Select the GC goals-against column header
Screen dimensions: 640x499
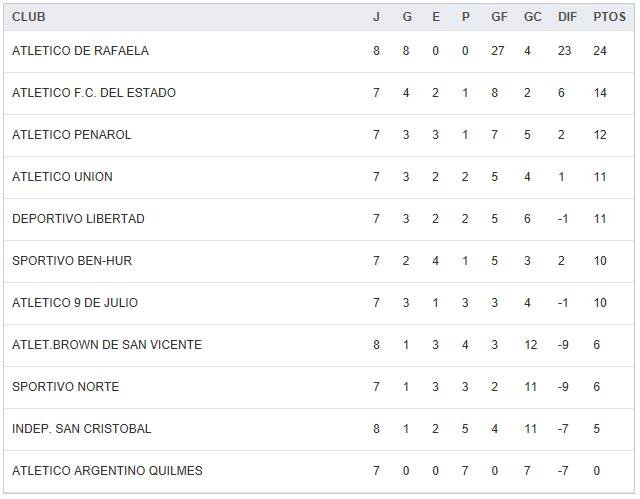(532, 17)
